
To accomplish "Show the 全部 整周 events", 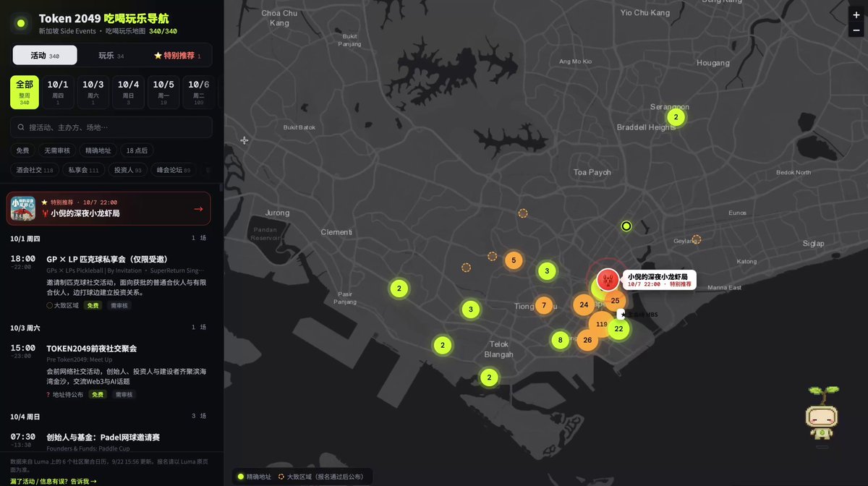I will pos(25,93).
